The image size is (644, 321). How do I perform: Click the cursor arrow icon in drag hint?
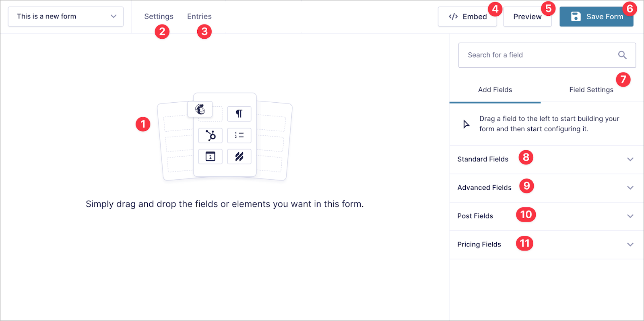point(466,124)
